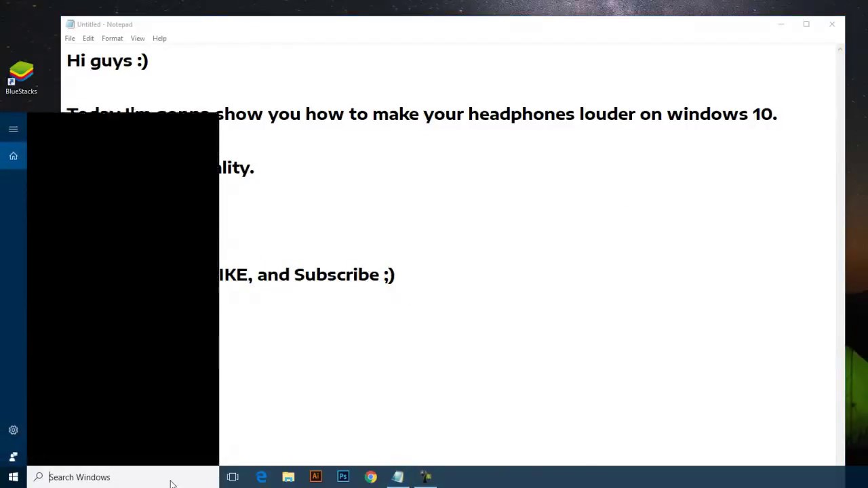This screenshot has width=868, height=488.
Task: Open Google Chrome from the taskbar
Action: point(370,477)
